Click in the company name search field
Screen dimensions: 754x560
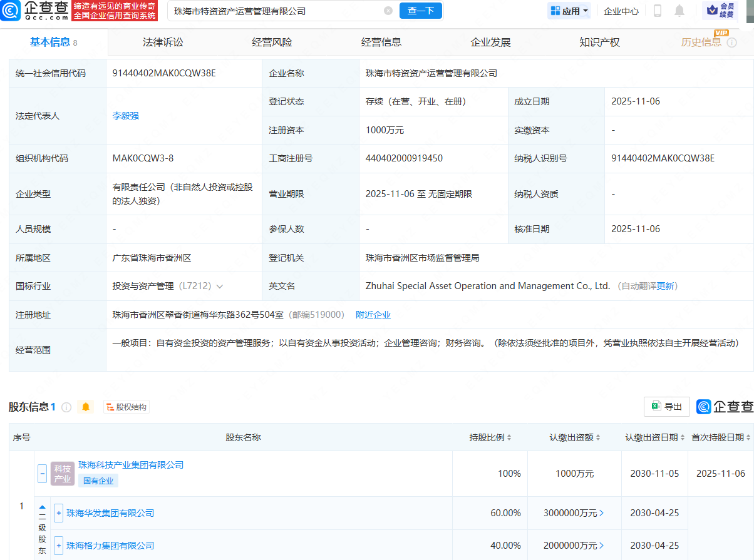click(276, 11)
